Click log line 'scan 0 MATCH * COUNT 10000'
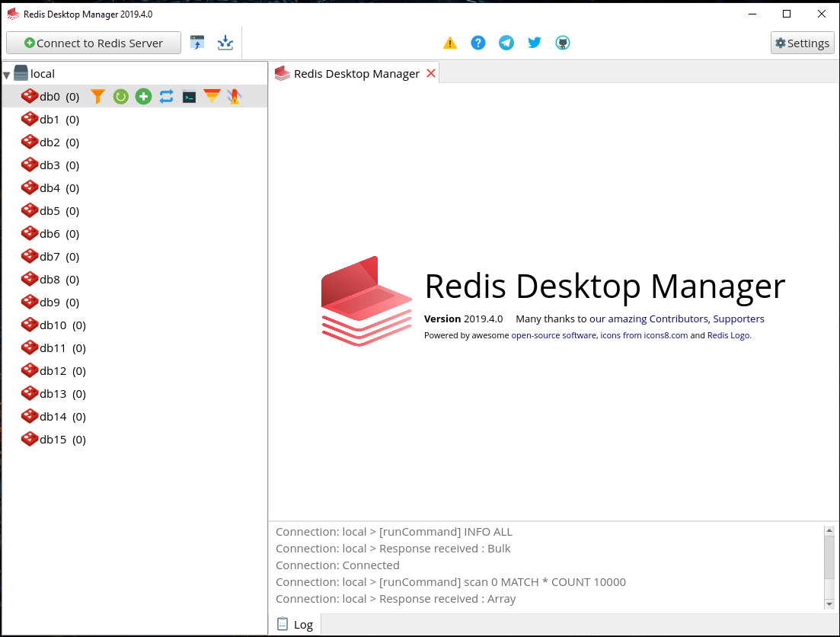 tap(451, 582)
